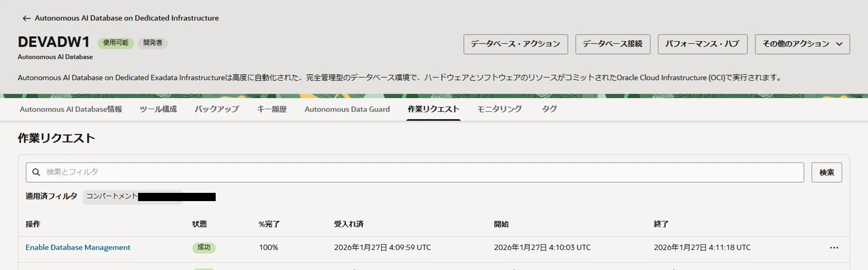This screenshot has width=868, height=270.
Task: Open the データベース接続 button
Action: (613, 44)
